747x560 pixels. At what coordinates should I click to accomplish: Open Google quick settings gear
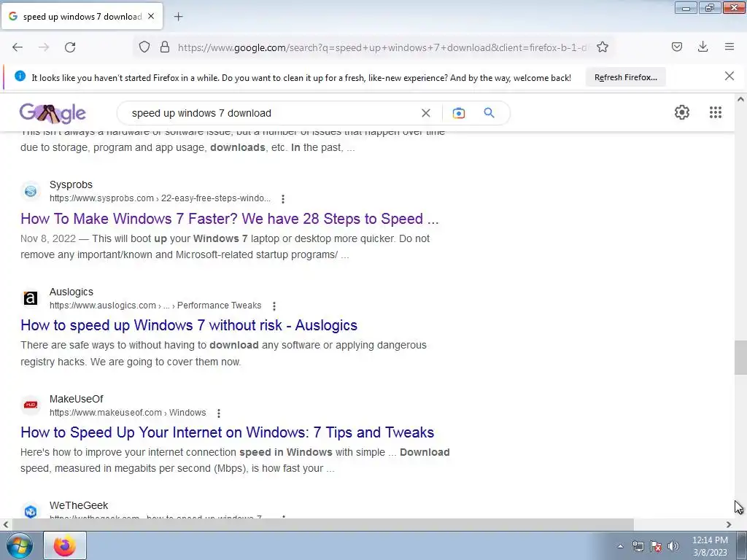click(682, 112)
